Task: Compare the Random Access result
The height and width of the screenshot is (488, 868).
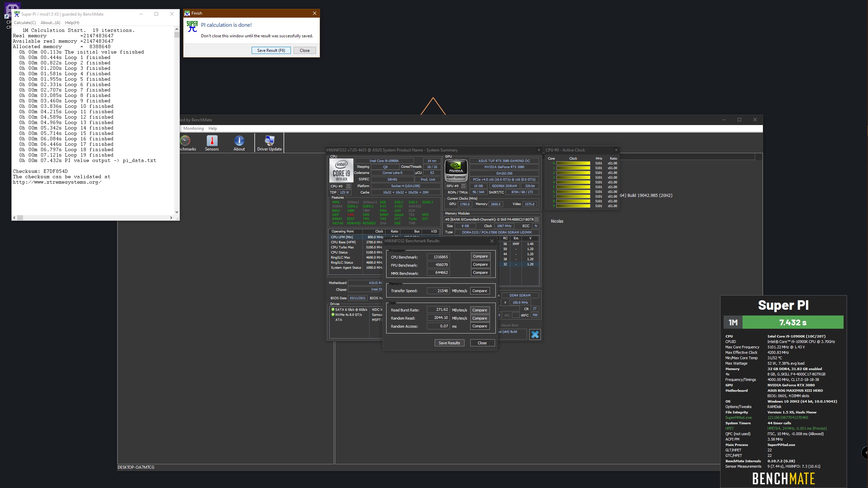Action: [x=479, y=326]
